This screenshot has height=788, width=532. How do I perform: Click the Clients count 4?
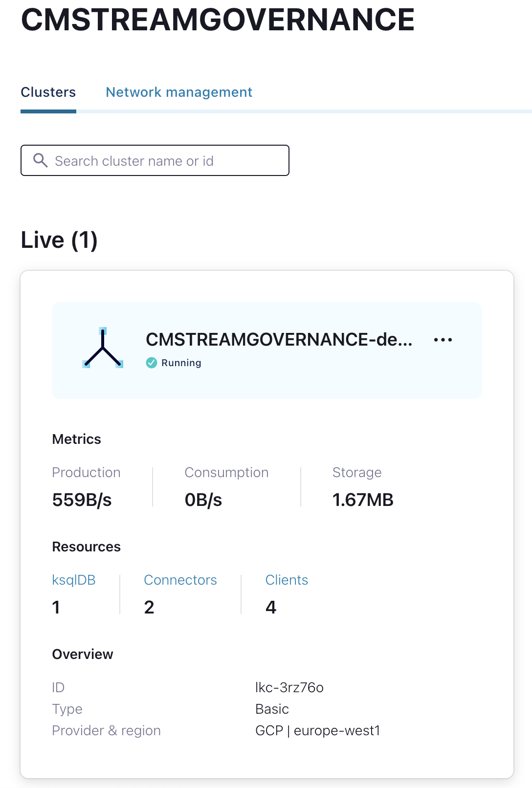tap(271, 607)
